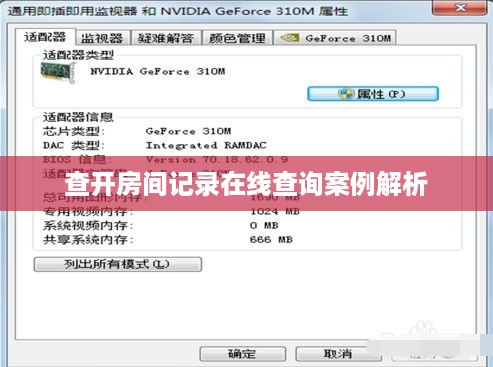Click the adapter card icon
This screenshot has height=367, width=493.
pyautogui.click(x=58, y=72)
